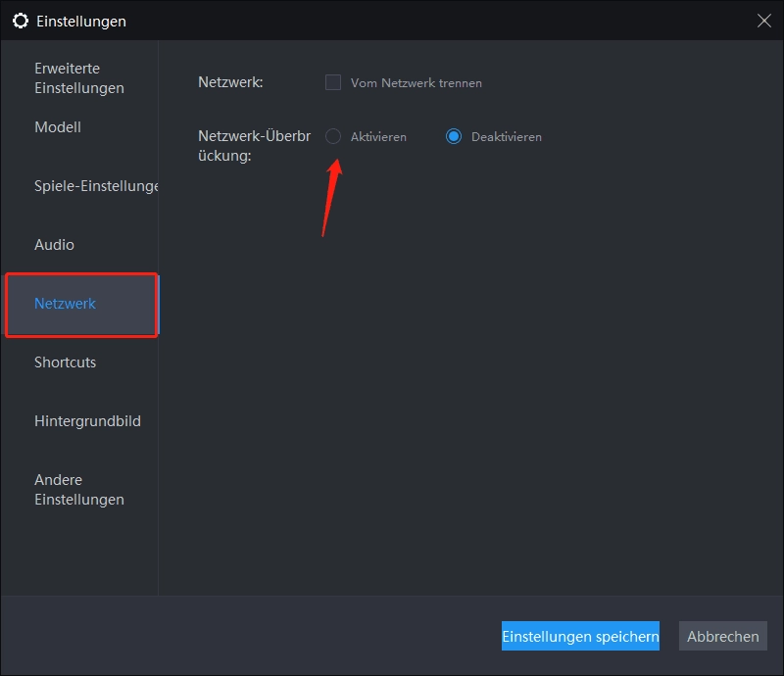Open Andere Einstellungen tab
Viewport: 784px width, 676px height.
tap(79, 490)
